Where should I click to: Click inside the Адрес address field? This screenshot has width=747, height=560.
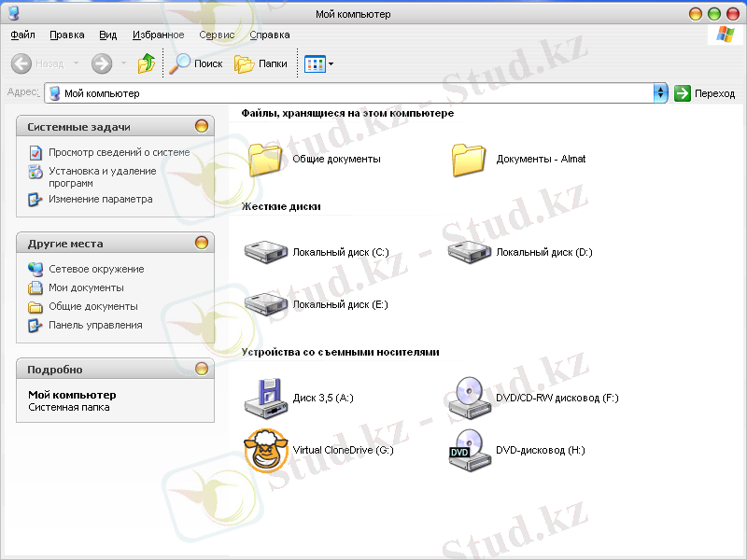click(x=355, y=93)
